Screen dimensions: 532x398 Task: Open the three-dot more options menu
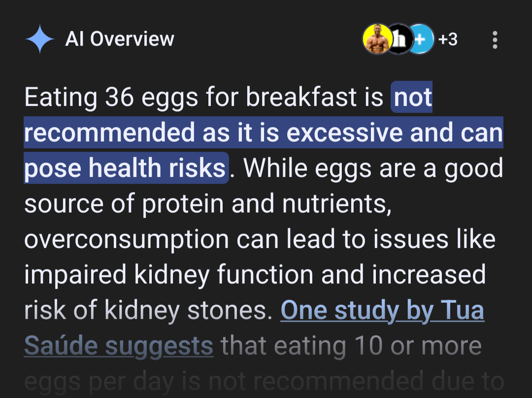click(x=495, y=40)
